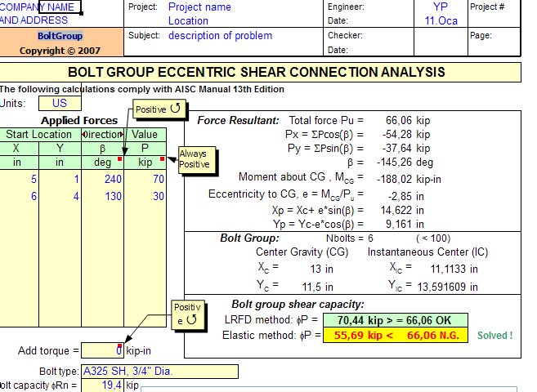Select Elastic result '55,69 kip < 66,06 N.G.'
Viewport: 537px width, 392px height.
pyautogui.click(x=396, y=335)
